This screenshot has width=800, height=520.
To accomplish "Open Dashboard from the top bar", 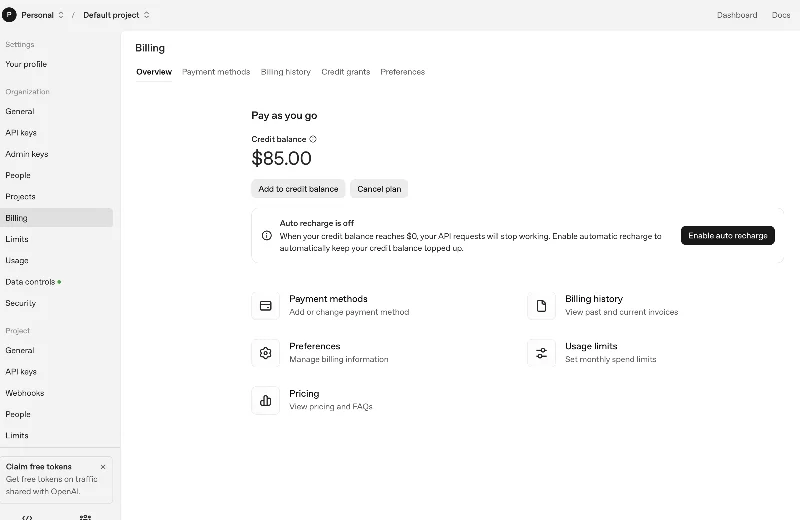I will click(x=737, y=15).
